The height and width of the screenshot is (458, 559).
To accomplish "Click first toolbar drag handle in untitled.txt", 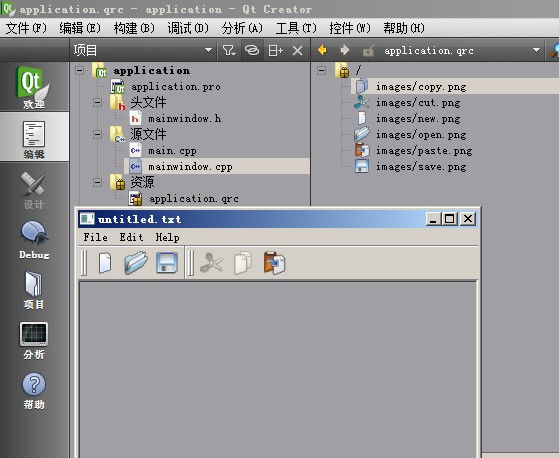I will point(84,263).
